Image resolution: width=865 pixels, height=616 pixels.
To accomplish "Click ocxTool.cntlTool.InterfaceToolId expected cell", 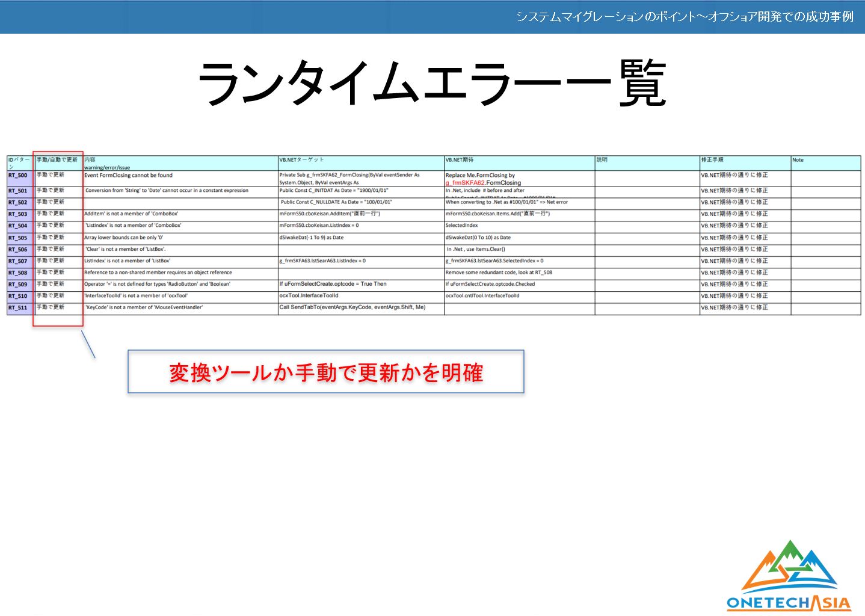I will tap(520, 297).
